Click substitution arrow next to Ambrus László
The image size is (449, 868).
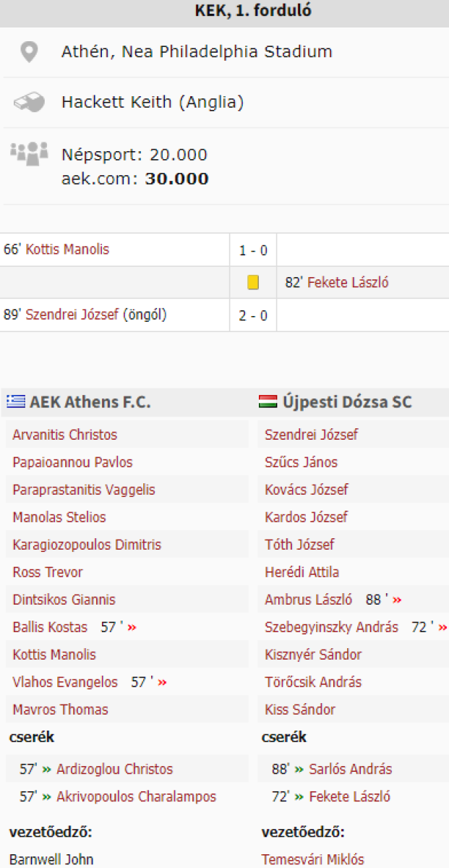(397, 600)
